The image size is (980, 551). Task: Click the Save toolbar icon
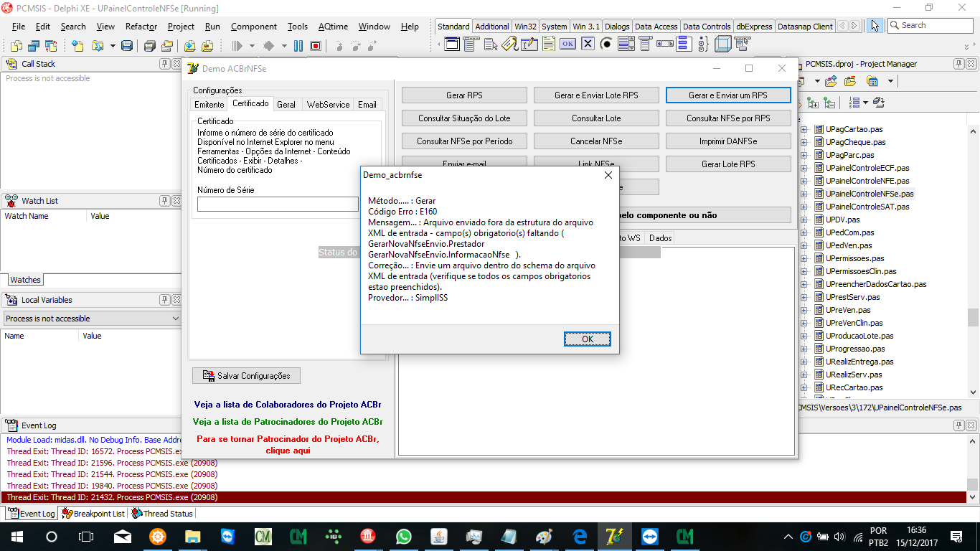point(127,46)
